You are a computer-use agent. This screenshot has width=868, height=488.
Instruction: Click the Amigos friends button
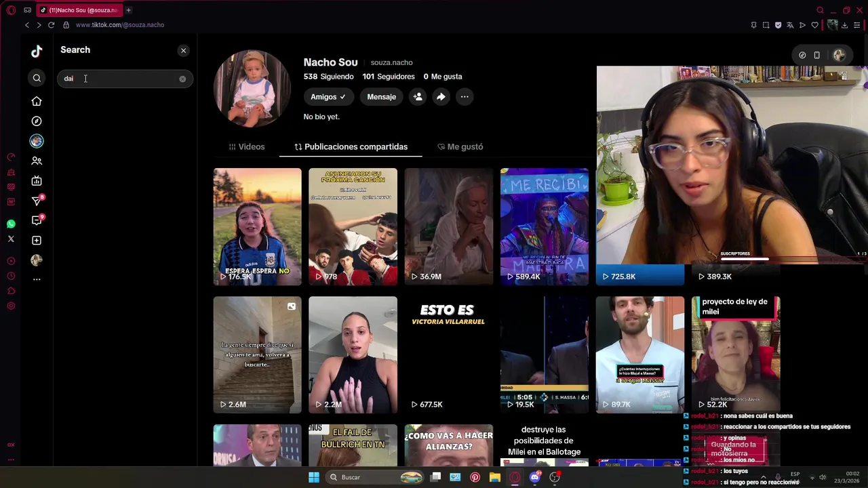[x=328, y=97]
